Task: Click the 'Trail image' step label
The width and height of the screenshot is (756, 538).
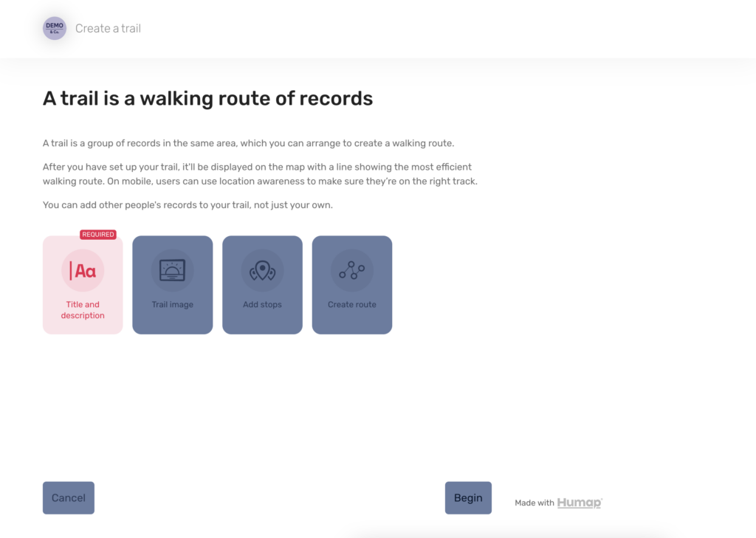Action: (x=172, y=305)
